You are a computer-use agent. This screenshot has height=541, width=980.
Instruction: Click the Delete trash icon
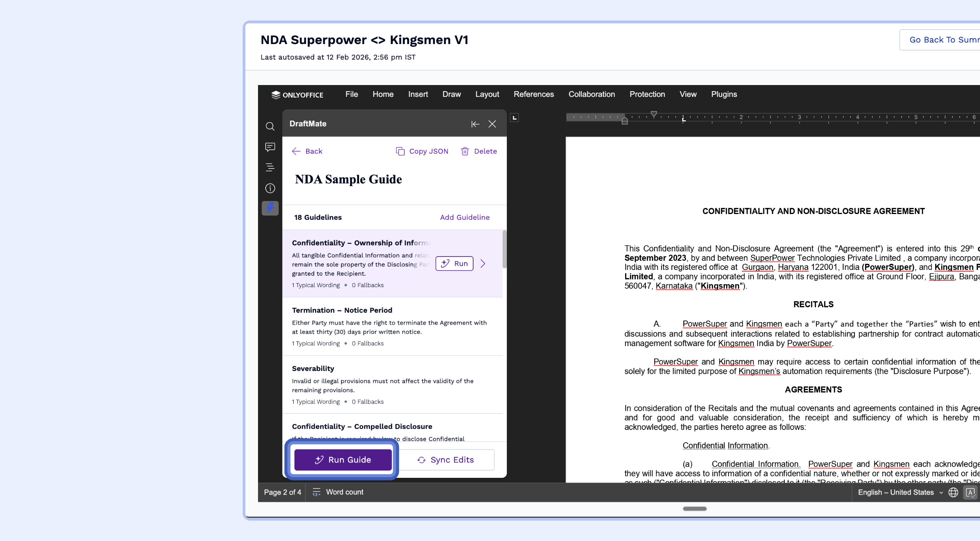click(465, 151)
